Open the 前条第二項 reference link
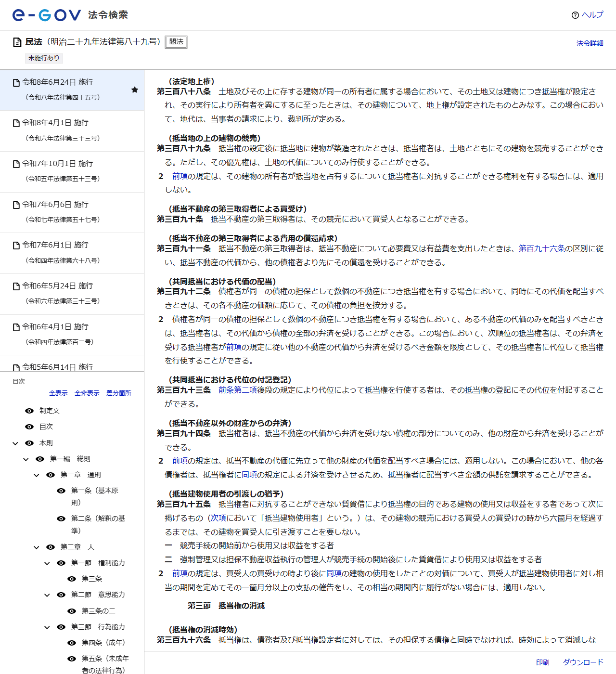The image size is (616, 674). (x=238, y=390)
